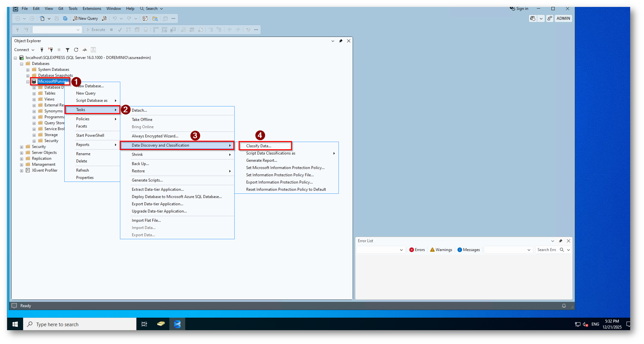Open the Connect dropdown in Object Explorer

(x=24, y=50)
